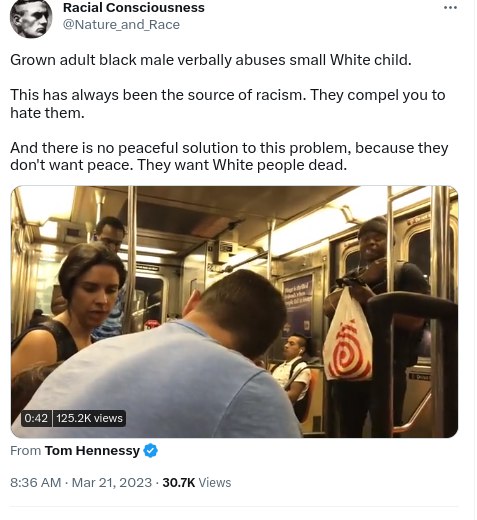This screenshot has height=520, width=477.
Task: Click the purple ad poster inside the video frame
Action: point(298,307)
